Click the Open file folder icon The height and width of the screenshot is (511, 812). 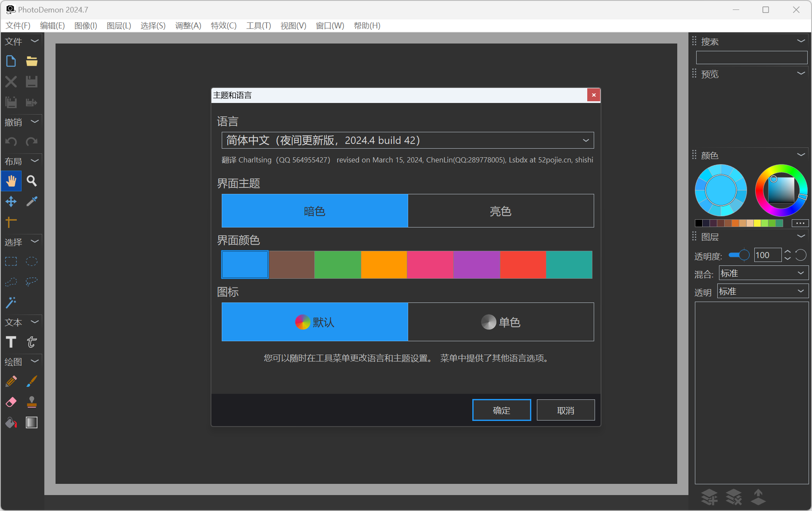[x=31, y=61]
